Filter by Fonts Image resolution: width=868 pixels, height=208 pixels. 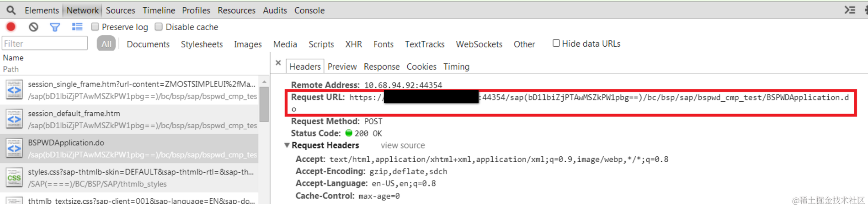pyautogui.click(x=383, y=44)
